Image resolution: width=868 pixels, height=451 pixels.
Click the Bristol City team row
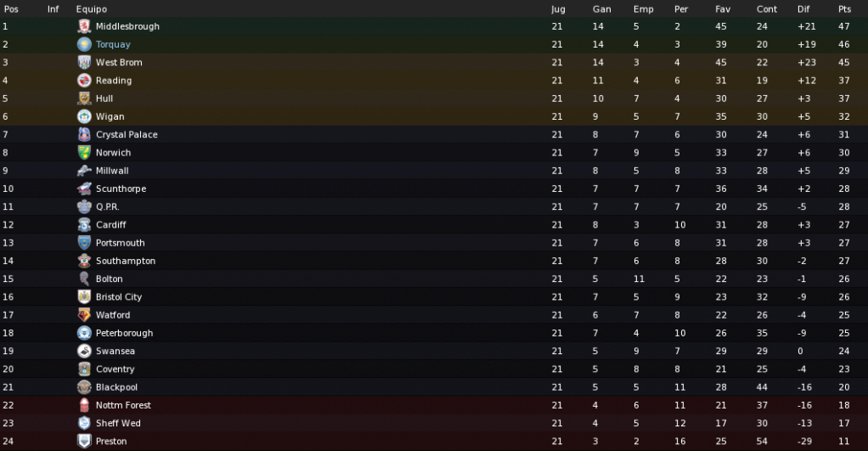pos(434,296)
